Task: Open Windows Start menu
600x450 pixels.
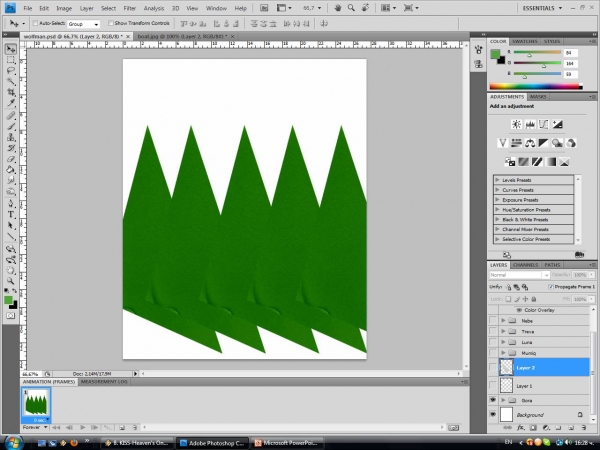Action: coord(12,443)
